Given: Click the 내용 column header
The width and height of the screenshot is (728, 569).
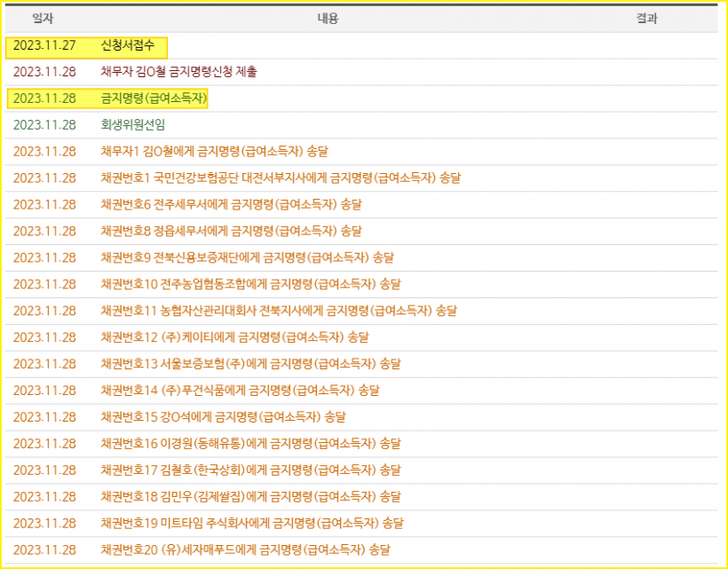Looking at the screenshot, I should (328, 19).
